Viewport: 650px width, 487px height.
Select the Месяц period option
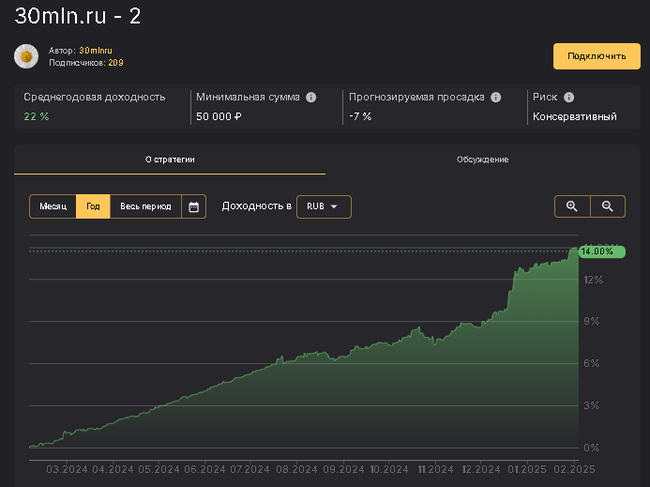point(53,207)
